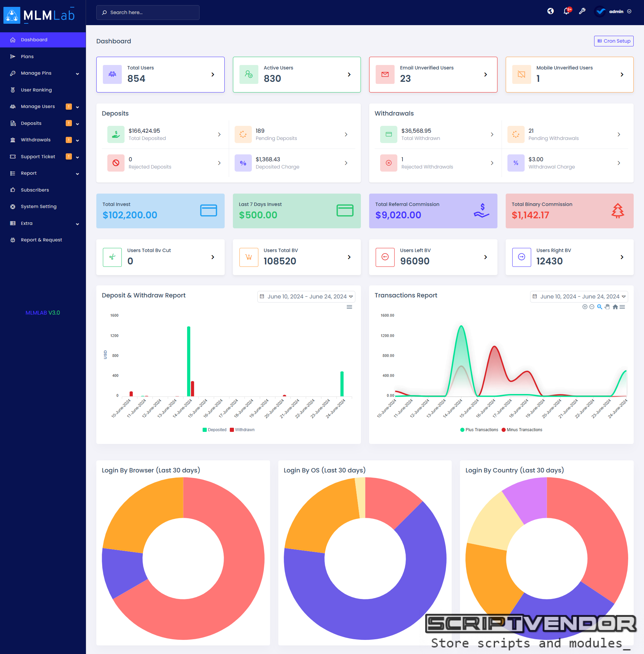644x654 pixels.
Task: Select the hand panning tool on Transactions chart
Action: click(x=607, y=307)
